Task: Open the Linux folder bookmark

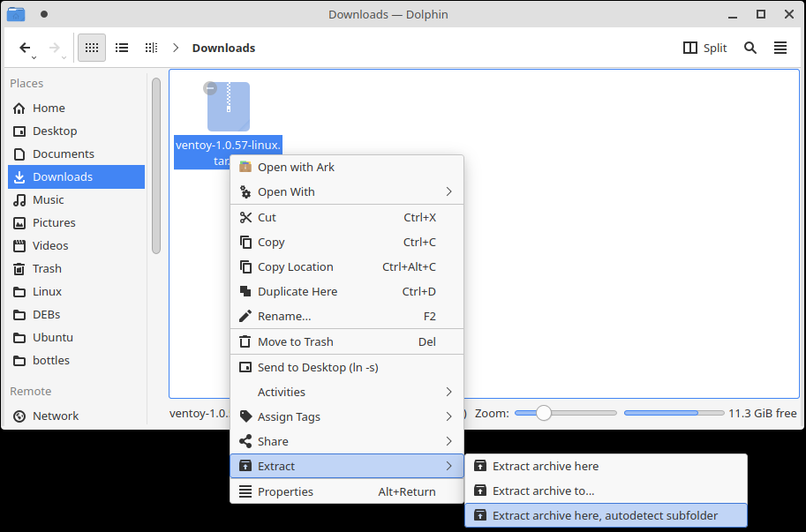Action: coord(76,292)
